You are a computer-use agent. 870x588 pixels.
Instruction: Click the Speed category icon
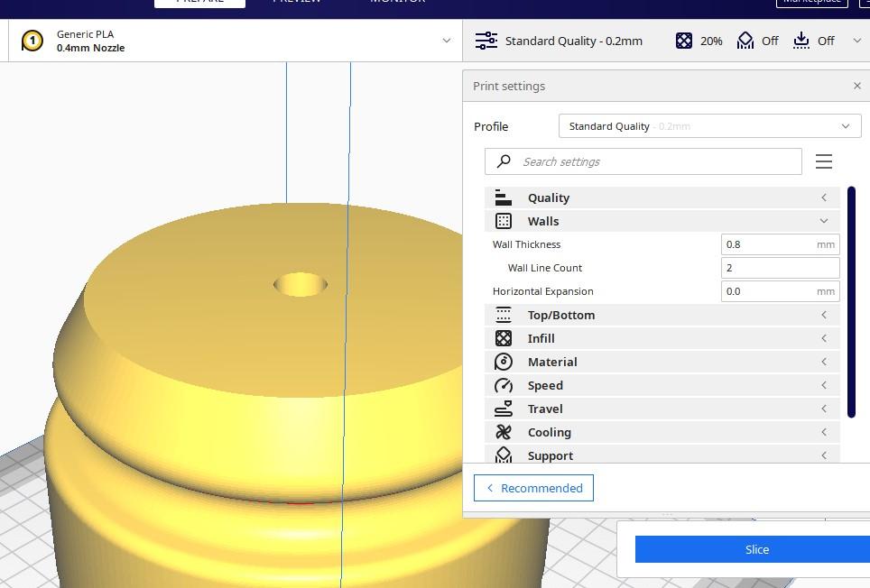click(x=504, y=385)
